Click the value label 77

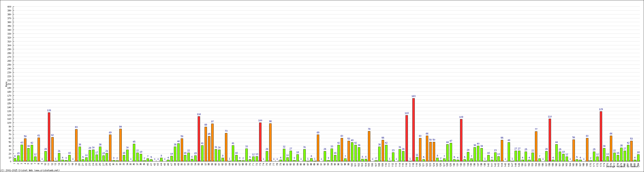536,129
